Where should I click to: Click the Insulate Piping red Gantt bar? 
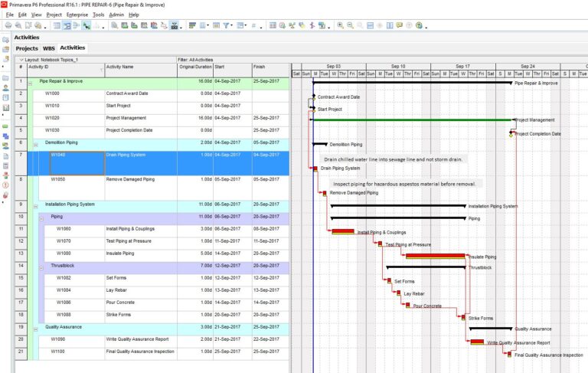pos(435,257)
